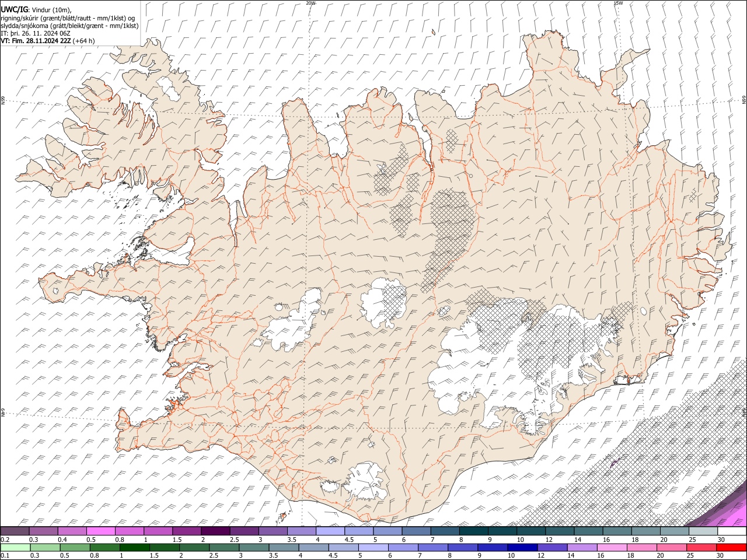Click the 'IT: þri. 26. 11. 2024 06Z' line

tap(36, 33)
